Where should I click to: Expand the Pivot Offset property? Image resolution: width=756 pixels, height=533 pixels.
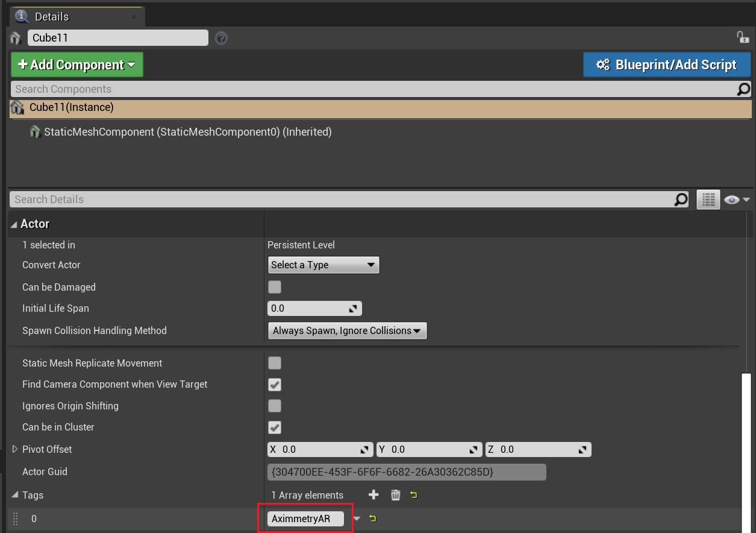pyautogui.click(x=15, y=449)
